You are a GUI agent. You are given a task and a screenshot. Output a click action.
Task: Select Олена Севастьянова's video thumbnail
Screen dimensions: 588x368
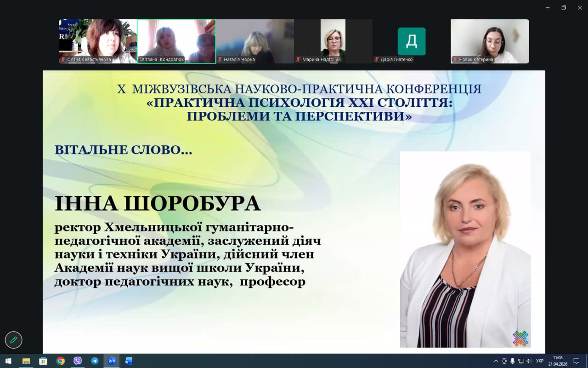98,41
